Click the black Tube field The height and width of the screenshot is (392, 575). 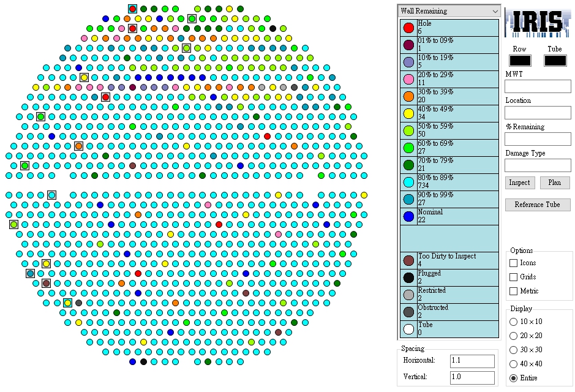[x=555, y=61]
